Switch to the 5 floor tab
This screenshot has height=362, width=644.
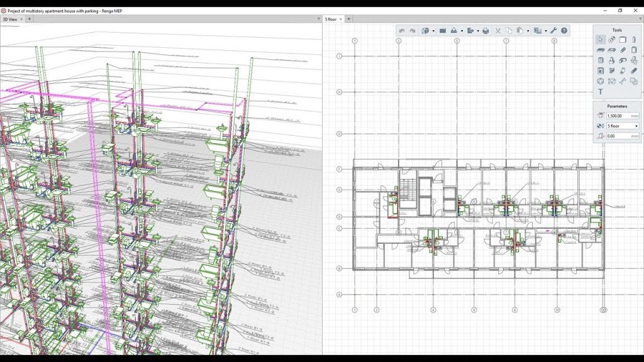pyautogui.click(x=331, y=18)
